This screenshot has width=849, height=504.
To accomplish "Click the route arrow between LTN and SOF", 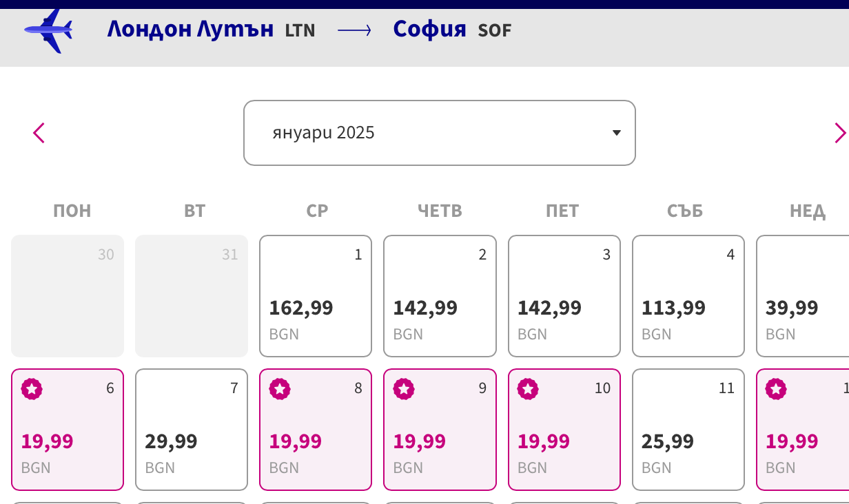I will [355, 30].
